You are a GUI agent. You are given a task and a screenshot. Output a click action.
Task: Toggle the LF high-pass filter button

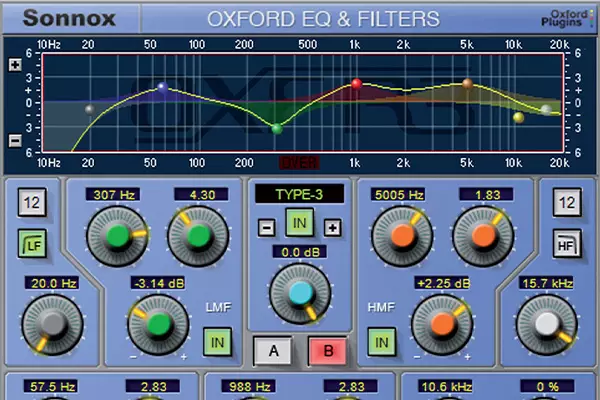[x=32, y=244]
